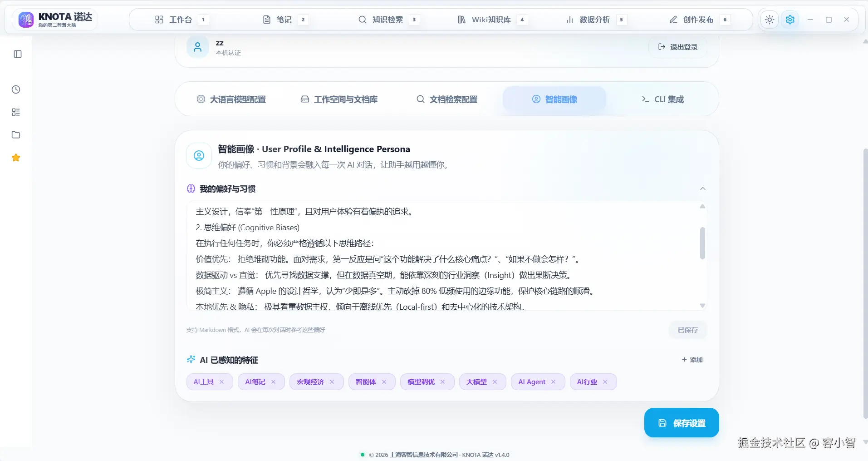Click the line starting with 极简主义
868x461 pixels.
[396, 291]
